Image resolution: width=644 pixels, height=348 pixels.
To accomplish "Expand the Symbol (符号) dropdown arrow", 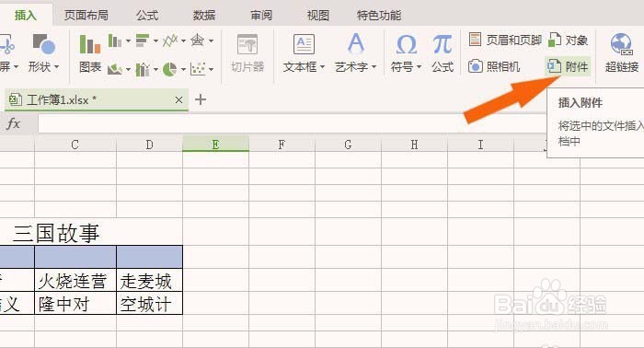I will [419, 66].
